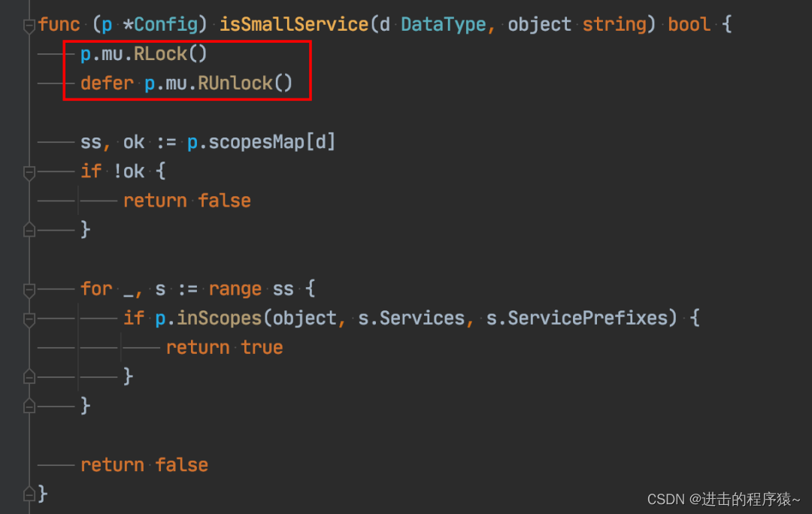The image size is (812, 514).
Task: Click fold end marker at function's final brace
Action: pos(29,494)
